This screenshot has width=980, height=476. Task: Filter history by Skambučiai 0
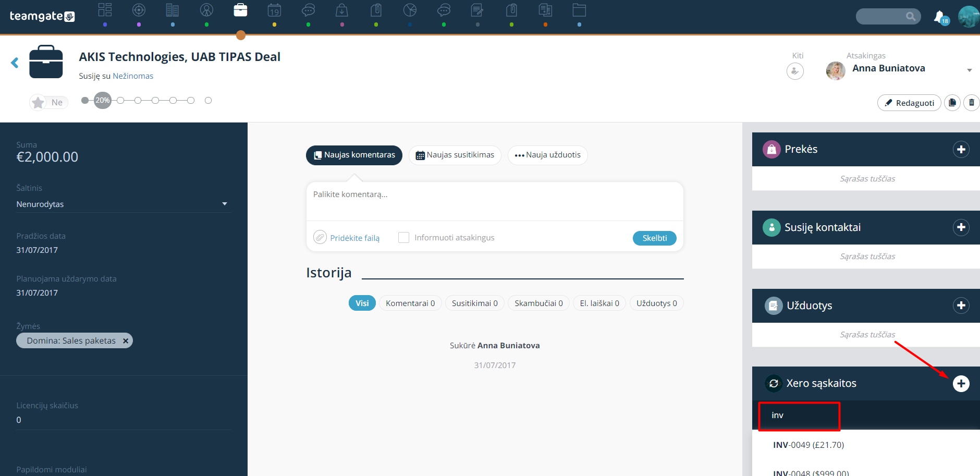click(538, 303)
